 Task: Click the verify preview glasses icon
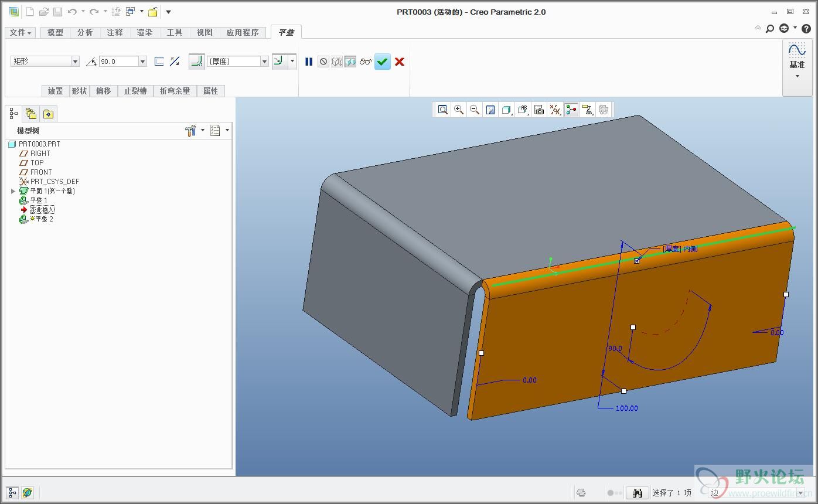366,62
